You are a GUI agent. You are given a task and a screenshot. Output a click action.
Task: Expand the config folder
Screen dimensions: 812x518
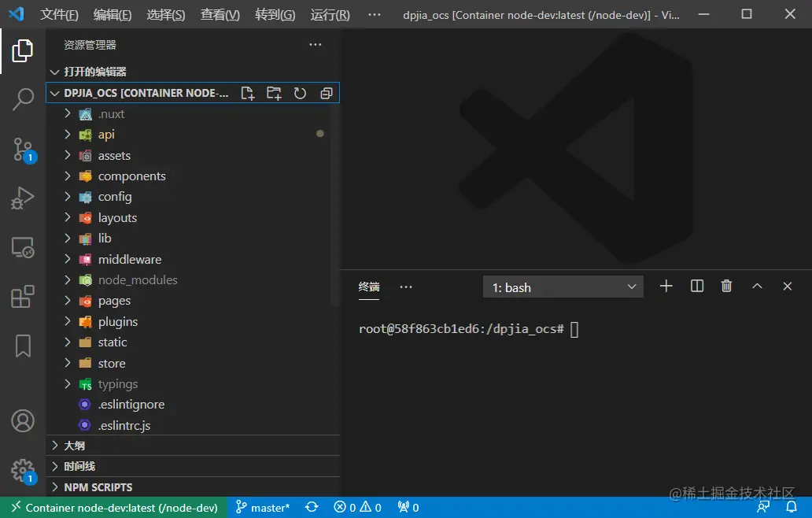click(x=193, y=197)
